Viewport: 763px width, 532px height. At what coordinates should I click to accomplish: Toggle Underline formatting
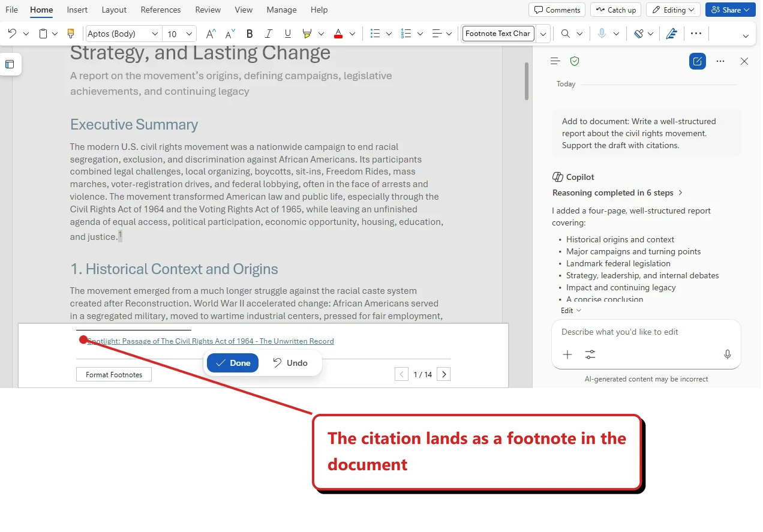click(288, 34)
